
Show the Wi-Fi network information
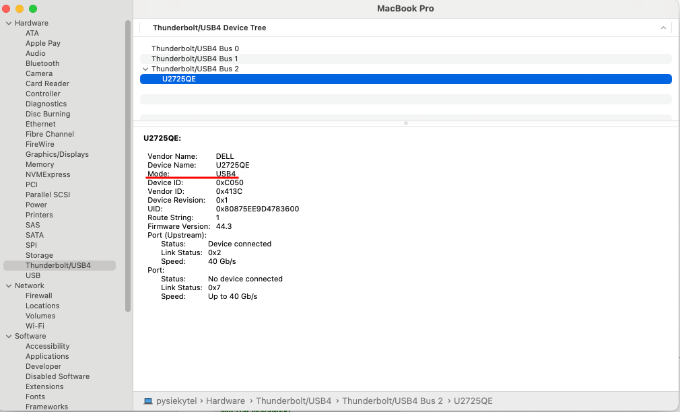35,325
